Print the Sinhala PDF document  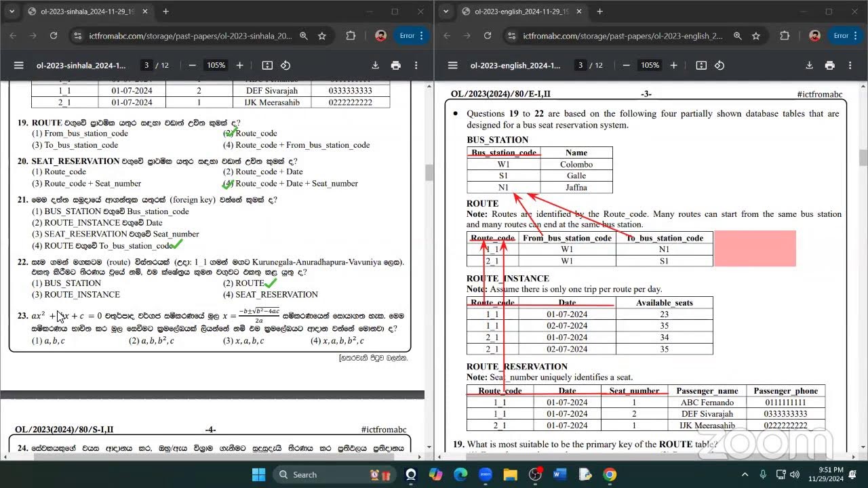pyautogui.click(x=396, y=65)
